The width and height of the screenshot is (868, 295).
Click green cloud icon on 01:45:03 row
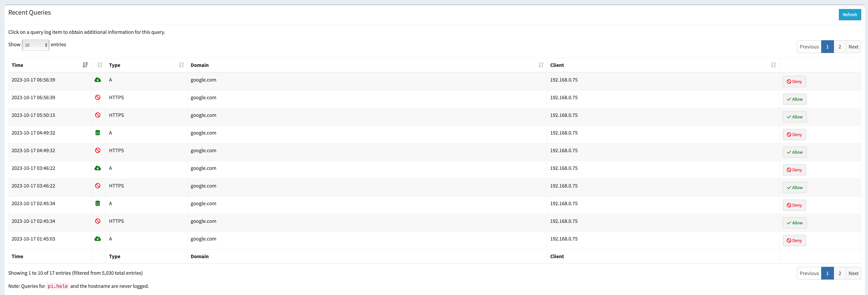click(98, 239)
